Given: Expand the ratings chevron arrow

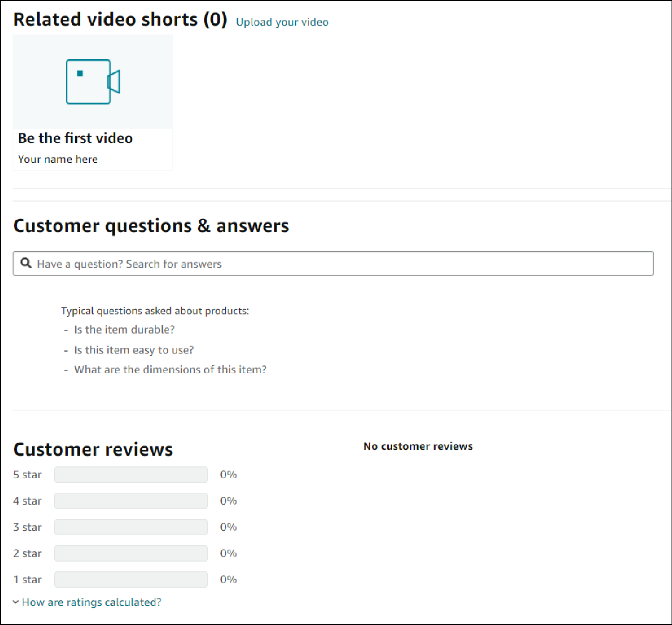Looking at the screenshot, I should click(16, 602).
